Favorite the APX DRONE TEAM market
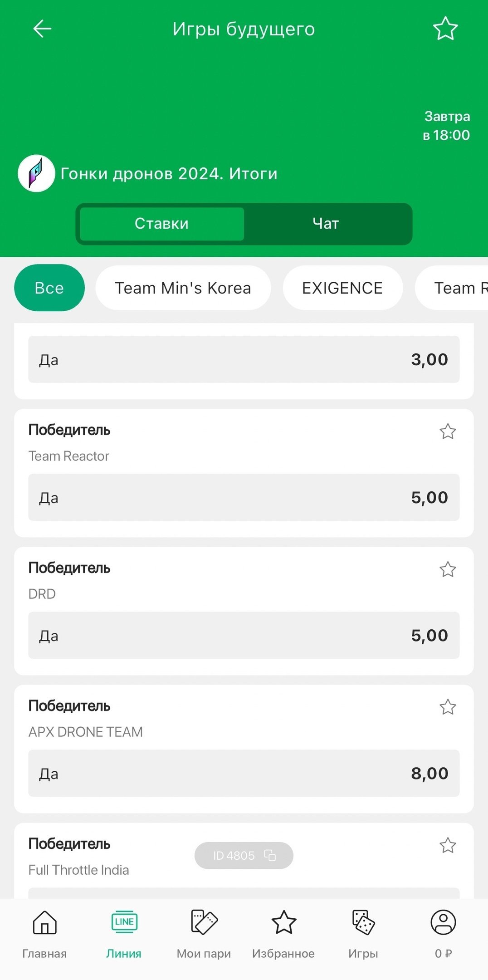This screenshot has width=488, height=980. [x=448, y=707]
